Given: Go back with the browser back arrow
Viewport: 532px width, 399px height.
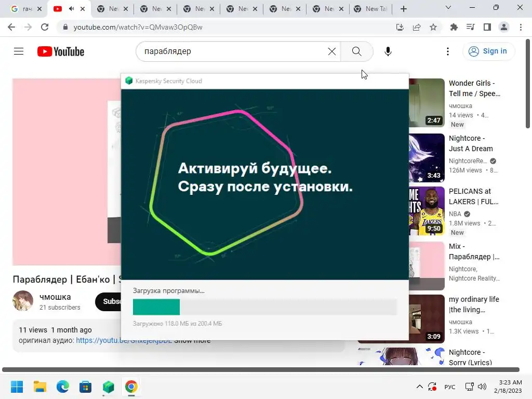Looking at the screenshot, I should (11, 27).
